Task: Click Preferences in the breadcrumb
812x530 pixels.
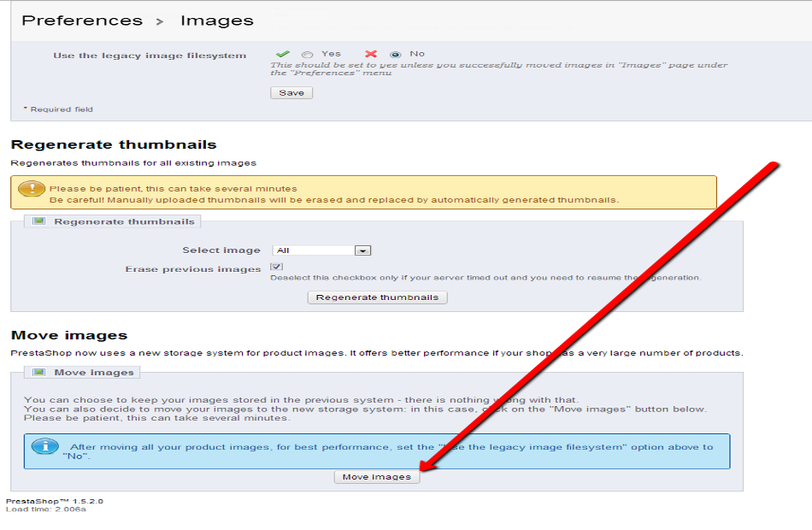Action: click(82, 21)
